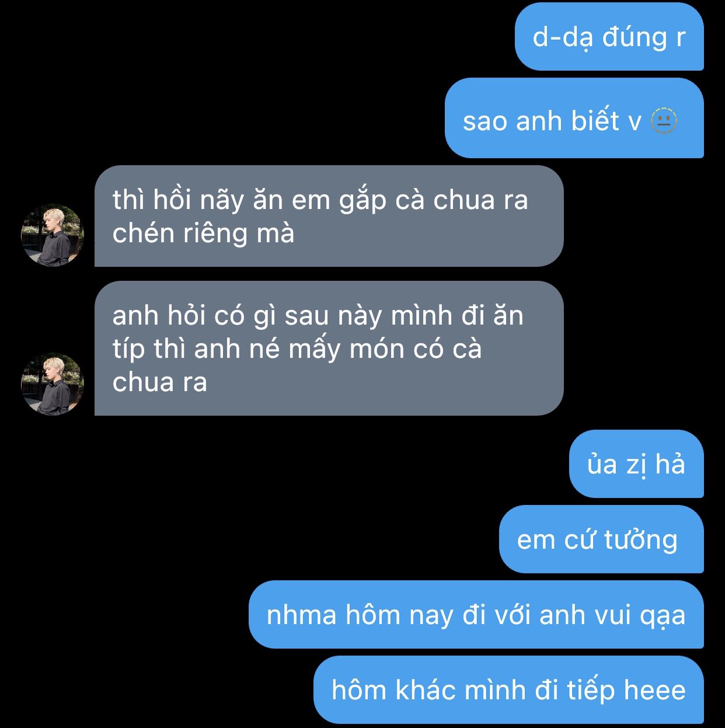Click the line 'típ thì anh né mấy món'
The width and height of the screenshot is (725, 728).
click(297, 349)
